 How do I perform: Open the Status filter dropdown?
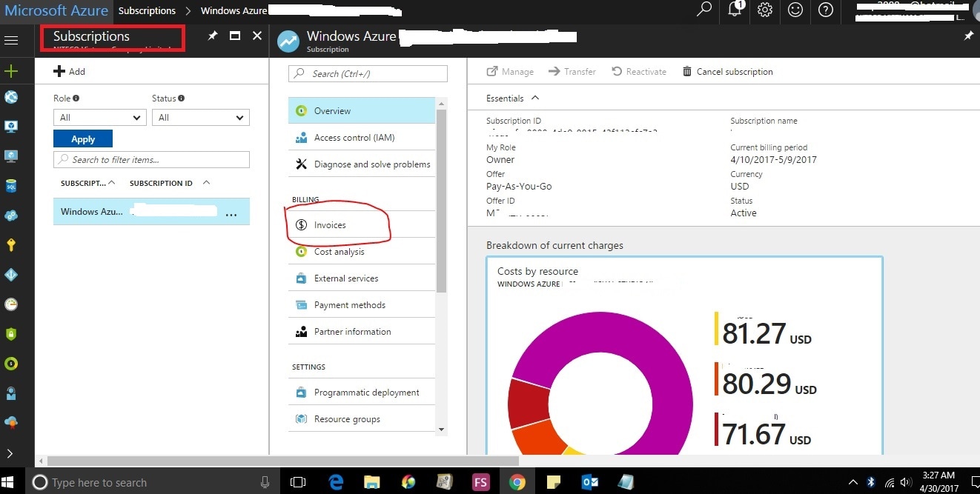pyautogui.click(x=200, y=117)
